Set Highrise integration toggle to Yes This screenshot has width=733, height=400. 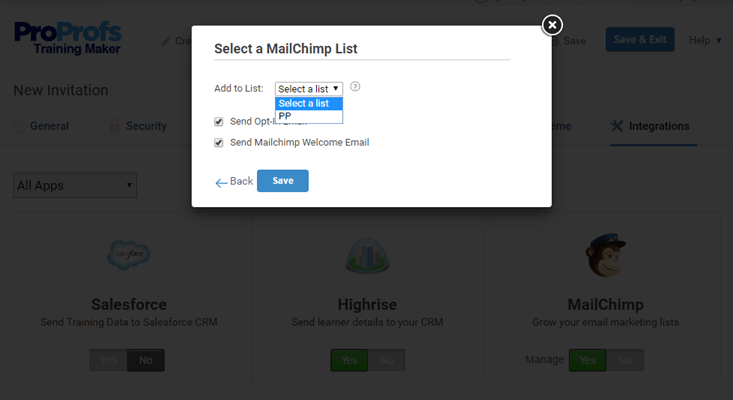(348, 360)
